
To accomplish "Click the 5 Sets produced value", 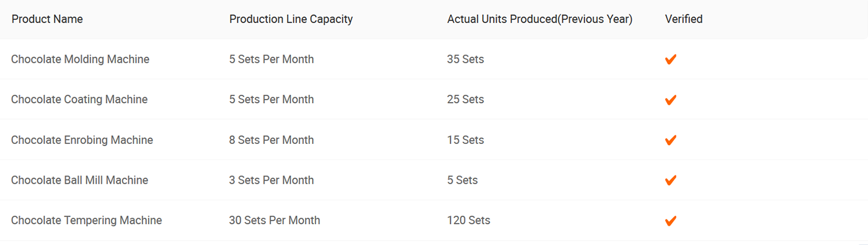I will 463,180.
